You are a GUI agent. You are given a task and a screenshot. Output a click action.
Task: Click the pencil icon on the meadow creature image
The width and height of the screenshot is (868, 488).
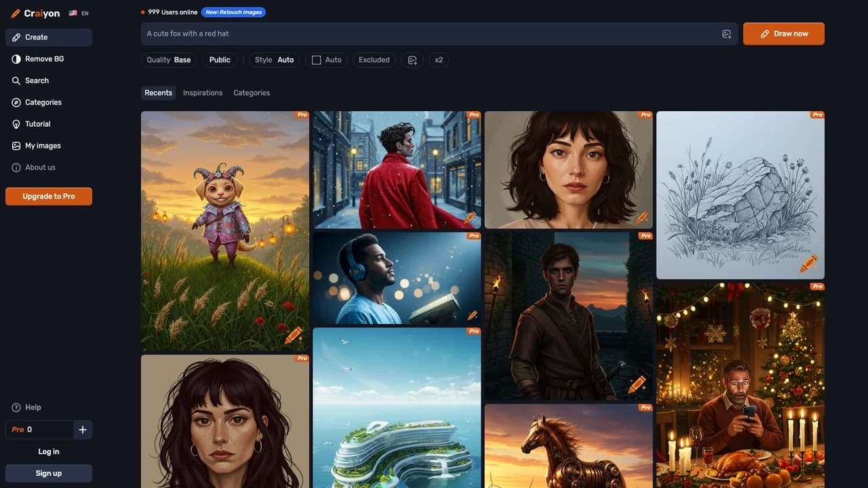pos(294,335)
